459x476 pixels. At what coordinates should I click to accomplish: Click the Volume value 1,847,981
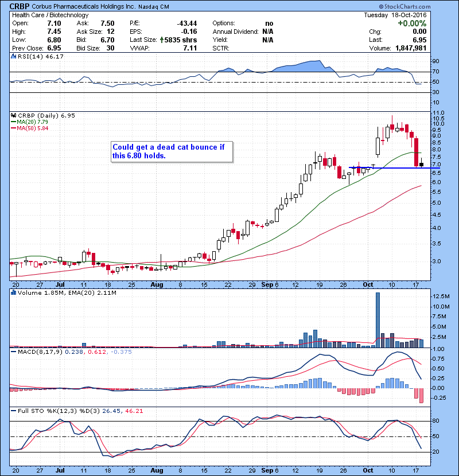pos(411,48)
